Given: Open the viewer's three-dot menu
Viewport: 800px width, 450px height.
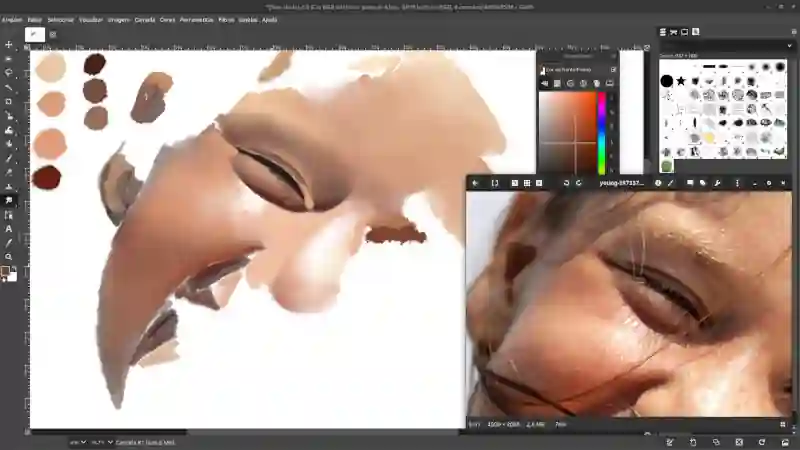Looking at the screenshot, I should pos(737,183).
